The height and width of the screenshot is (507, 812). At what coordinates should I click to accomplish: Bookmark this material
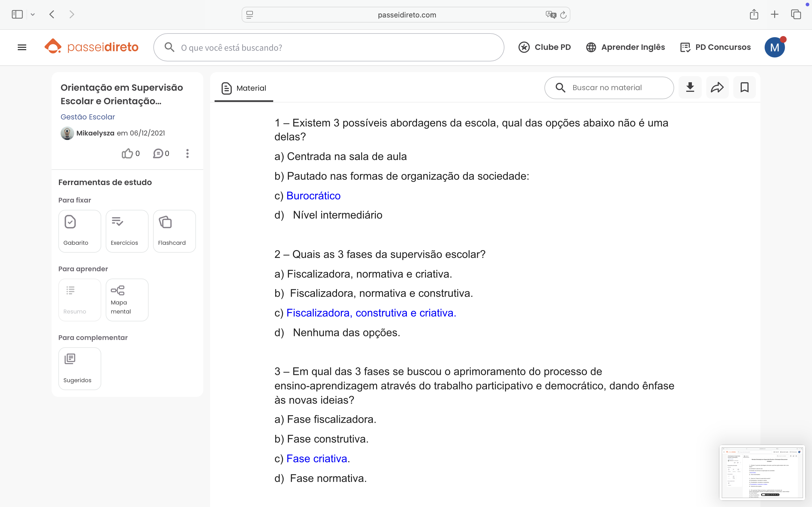744,88
